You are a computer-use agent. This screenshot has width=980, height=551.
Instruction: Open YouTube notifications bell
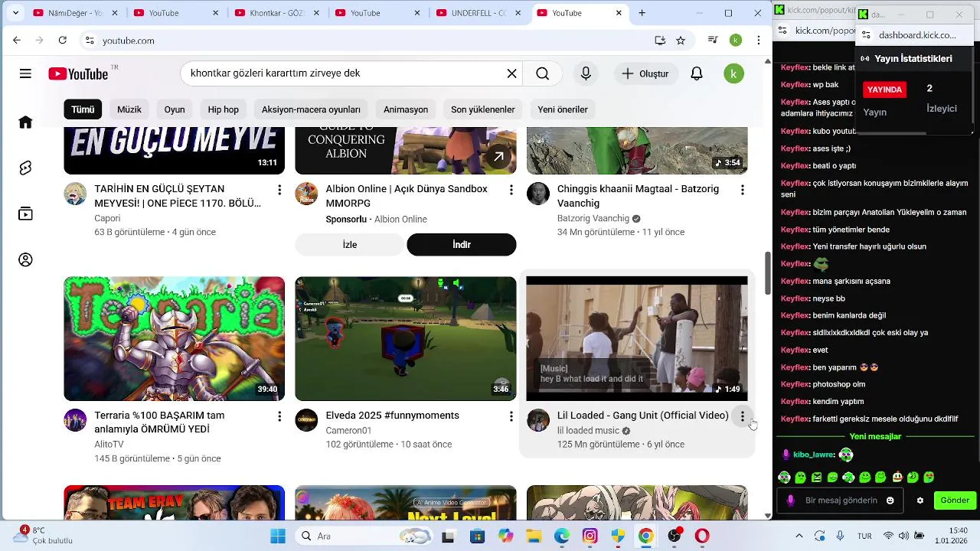697,73
